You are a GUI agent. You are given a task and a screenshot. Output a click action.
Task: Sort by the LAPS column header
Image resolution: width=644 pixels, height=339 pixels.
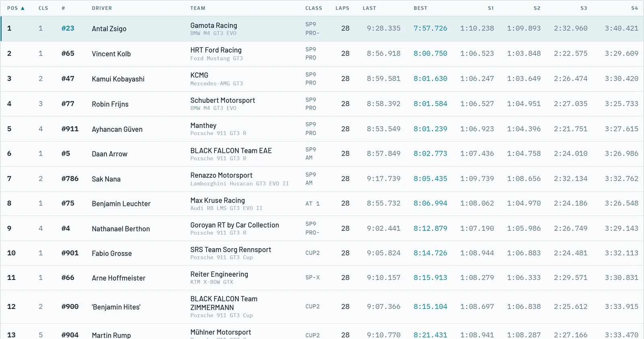coord(343,8)
